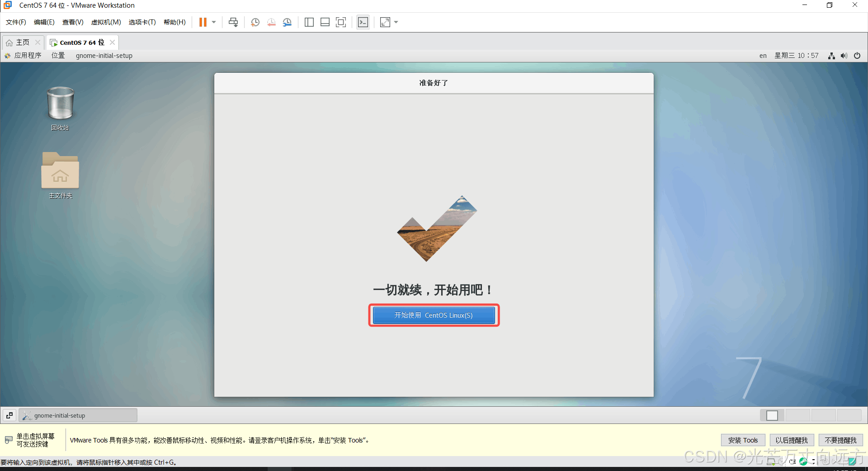The width and height of the screenshot is (868, 471).
Task: Click the gnome-initial-setup app menu in top bar
Action: 104,56
